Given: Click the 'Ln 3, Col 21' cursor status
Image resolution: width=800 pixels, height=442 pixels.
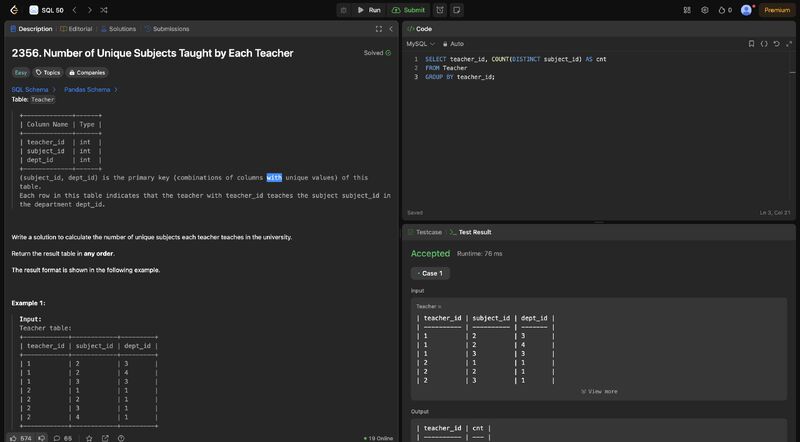Looking at the screenshot, I should point(775,213).
